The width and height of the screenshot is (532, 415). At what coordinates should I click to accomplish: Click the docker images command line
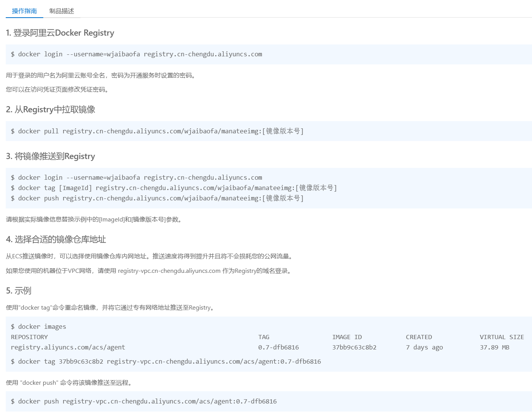(x=38, y=327)
